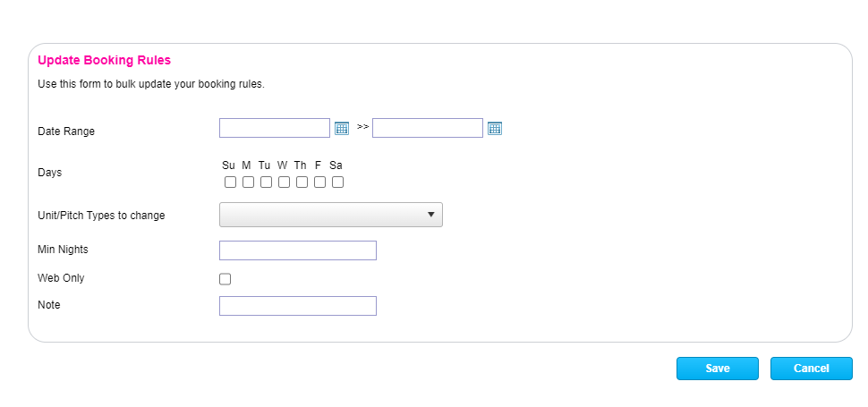Open the end date calendar picker
Viewport: 868px width, 407px height.
click(x=495, y=128)
